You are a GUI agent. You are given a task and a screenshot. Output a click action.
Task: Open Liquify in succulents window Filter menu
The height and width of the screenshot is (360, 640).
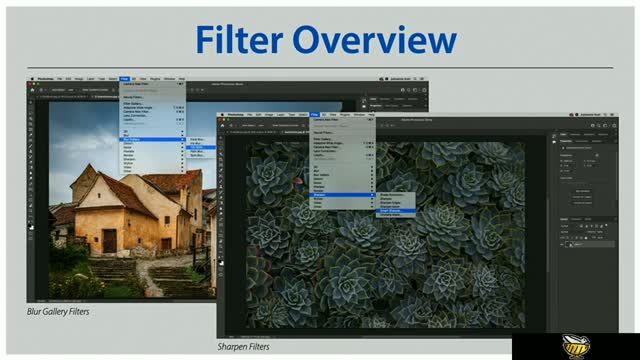tap(342, 155)
